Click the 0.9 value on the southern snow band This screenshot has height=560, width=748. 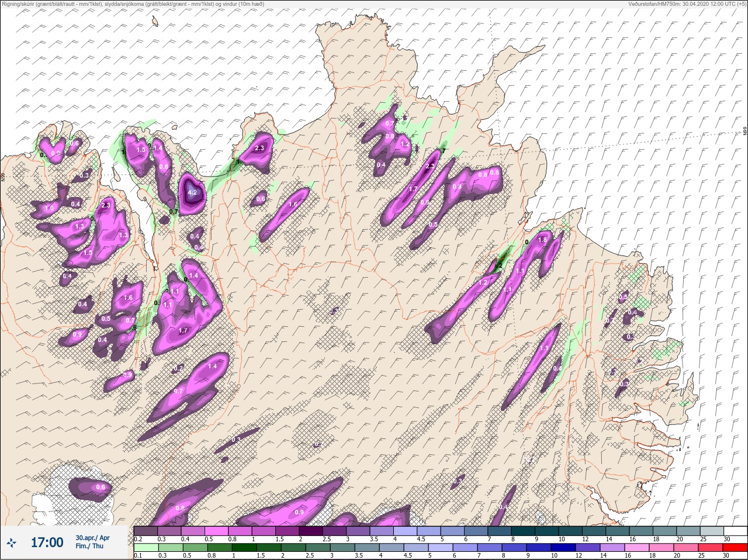pos(299,512)
